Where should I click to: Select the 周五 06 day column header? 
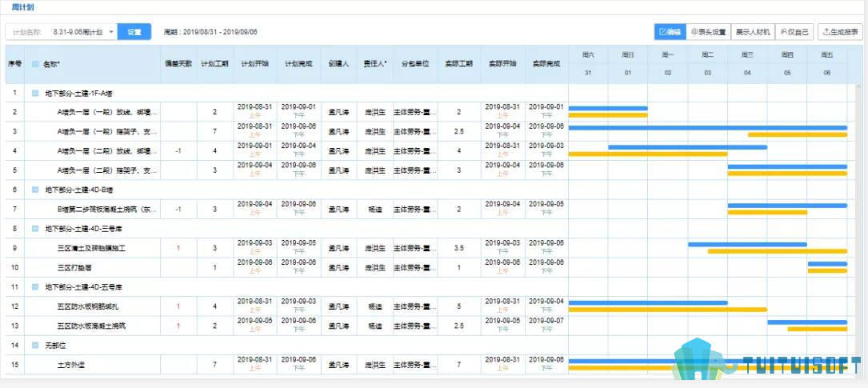point(827,64)
